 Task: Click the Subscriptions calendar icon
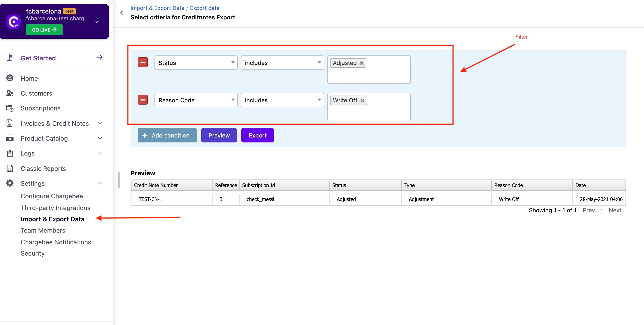(x=10, y=108)
